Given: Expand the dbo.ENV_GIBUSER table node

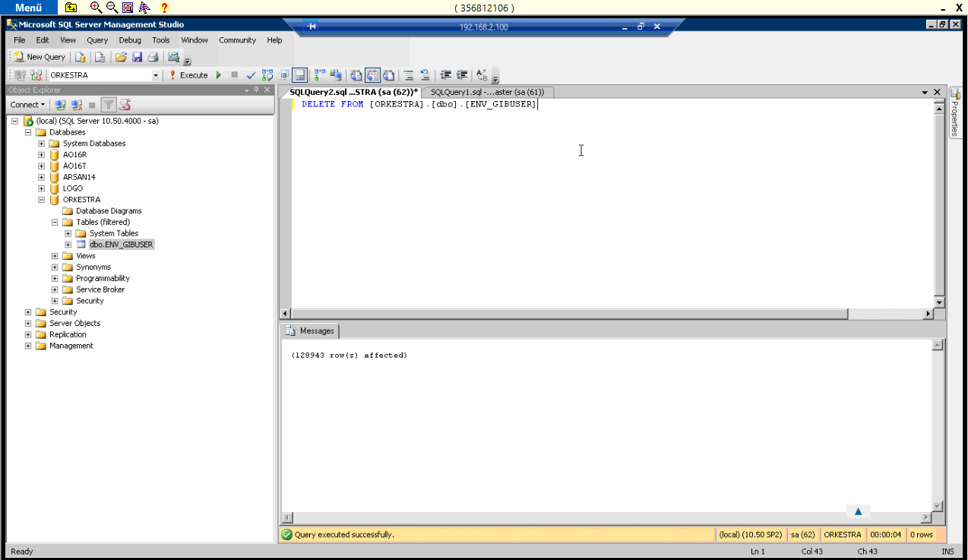Looking at the screenshot, I should [x=68, y=245].
